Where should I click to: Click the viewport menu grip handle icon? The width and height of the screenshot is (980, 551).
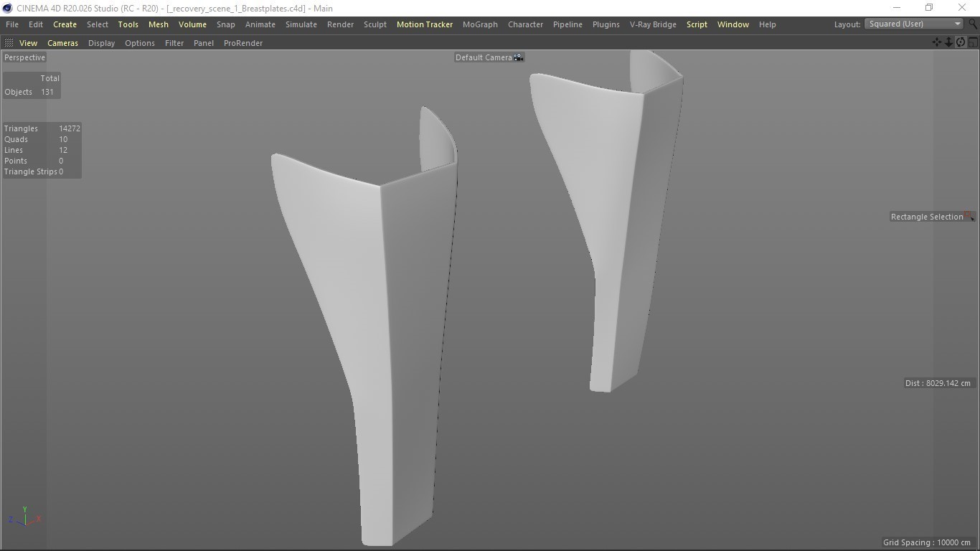[x=9, y=43]
